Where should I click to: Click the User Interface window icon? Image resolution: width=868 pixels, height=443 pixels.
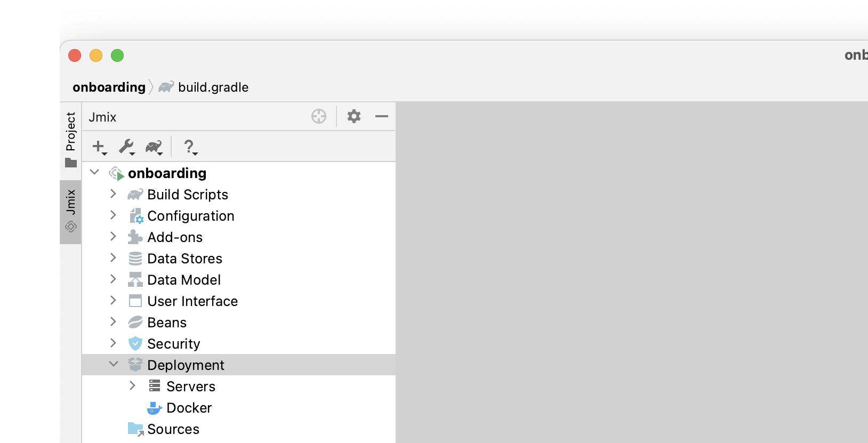pyautogui.click(x=135, y=301)
